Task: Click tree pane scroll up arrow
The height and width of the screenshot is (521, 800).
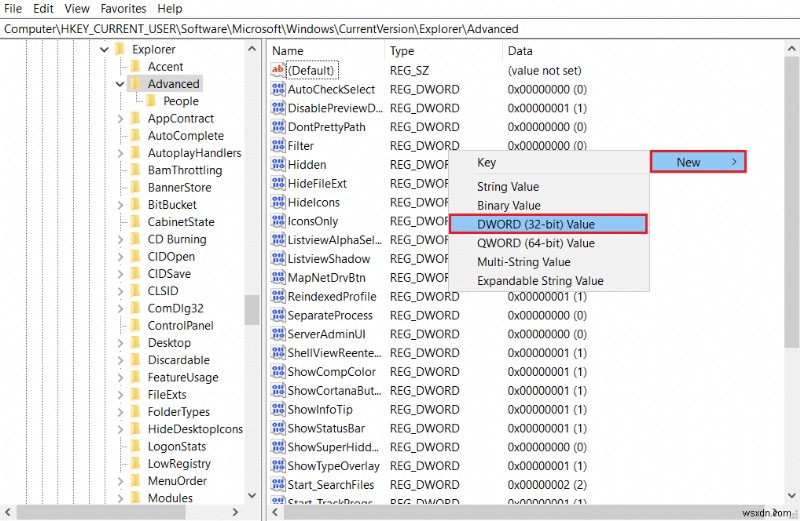Action: coord(252,49)
